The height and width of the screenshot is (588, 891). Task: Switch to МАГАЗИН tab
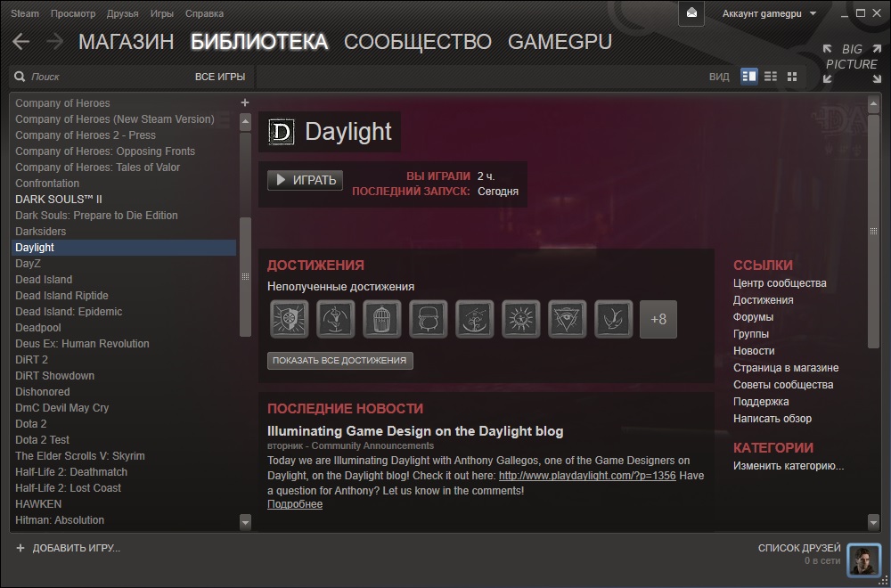click(x=127, y=42)
